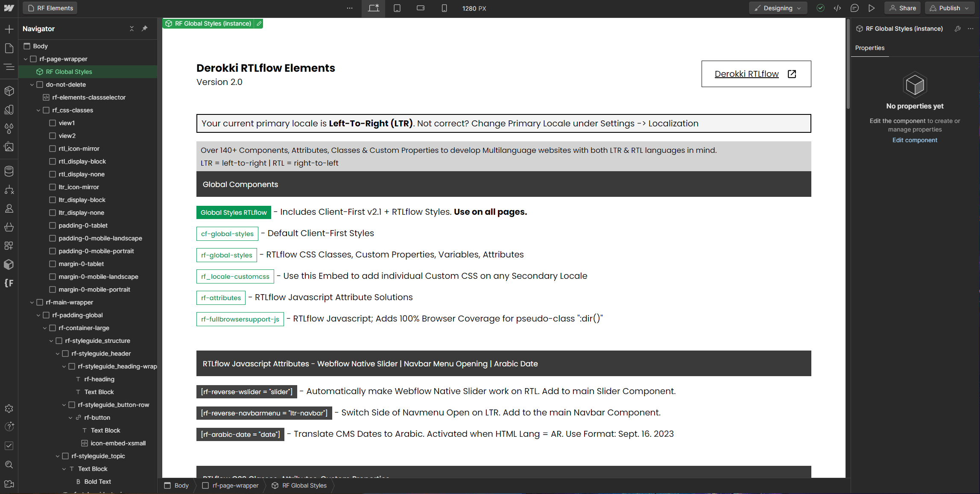Select RF Global Styles in breadcrumb bar

coord(299,485)
